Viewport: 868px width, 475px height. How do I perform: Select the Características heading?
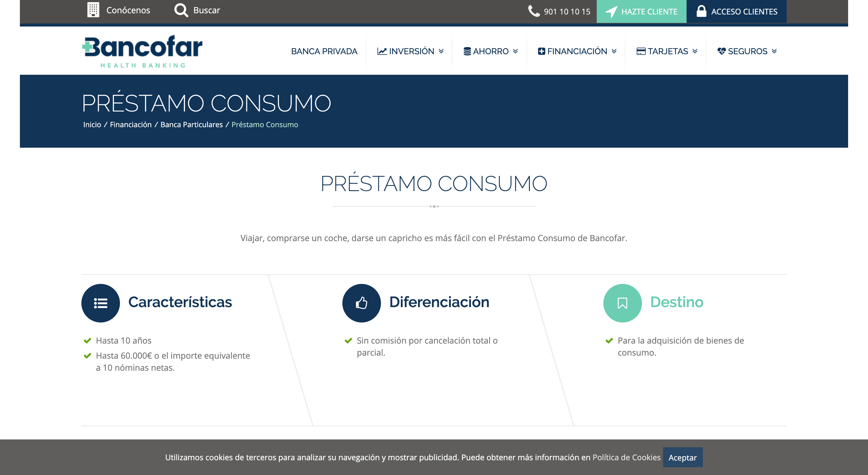pyautogui.click(x=180, y=302)
